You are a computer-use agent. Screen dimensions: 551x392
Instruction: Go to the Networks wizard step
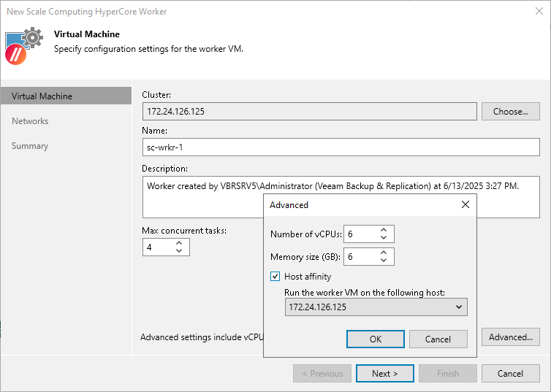[30, 121]
